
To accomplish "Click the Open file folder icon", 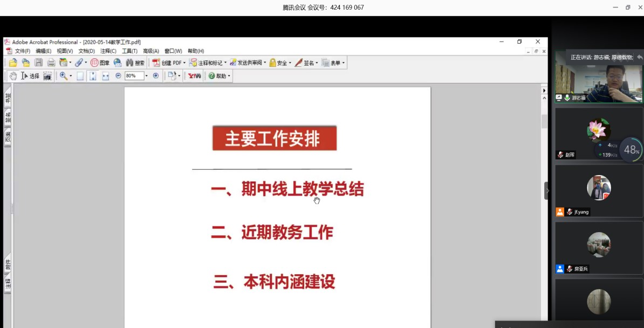I will click(x=13, y=63).
